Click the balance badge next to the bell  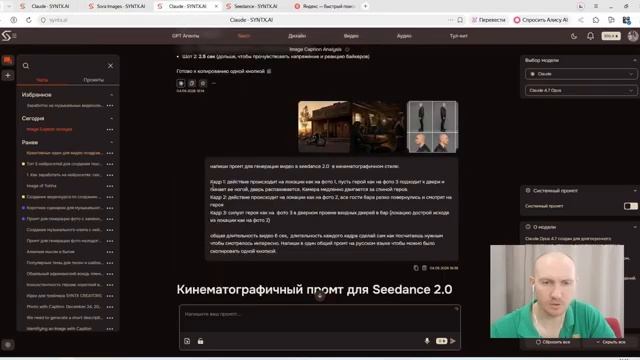coord(611,36)
